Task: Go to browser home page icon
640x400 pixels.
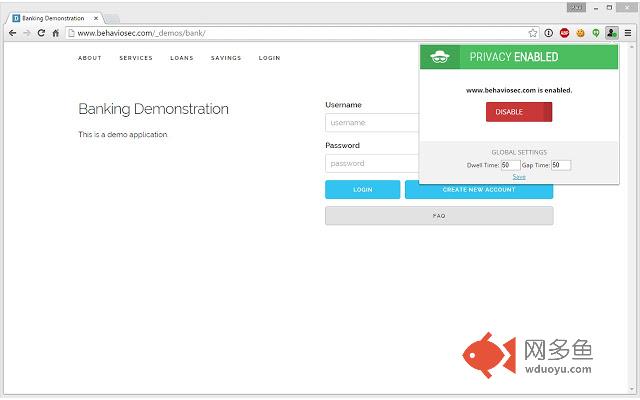Action: pos(56,33)
